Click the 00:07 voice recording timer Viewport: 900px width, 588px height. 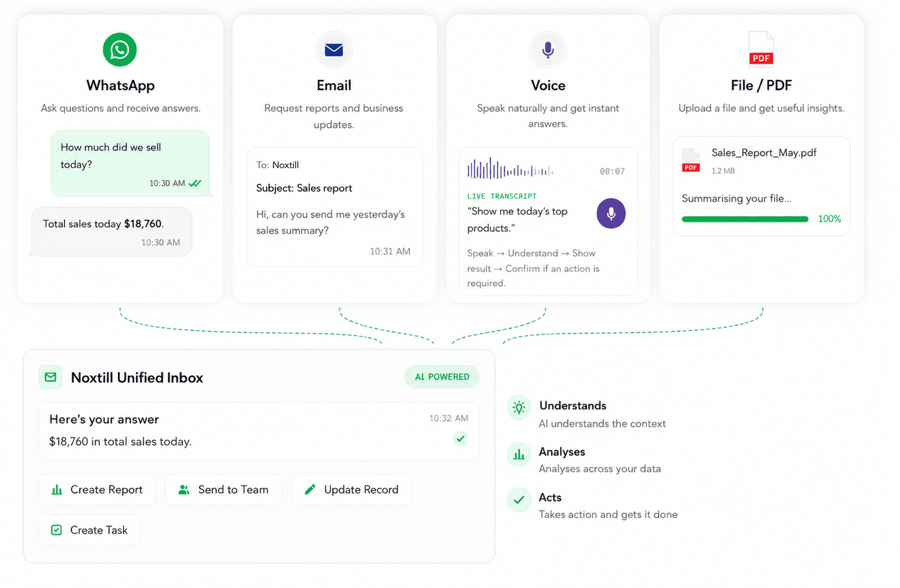(612, 172)
